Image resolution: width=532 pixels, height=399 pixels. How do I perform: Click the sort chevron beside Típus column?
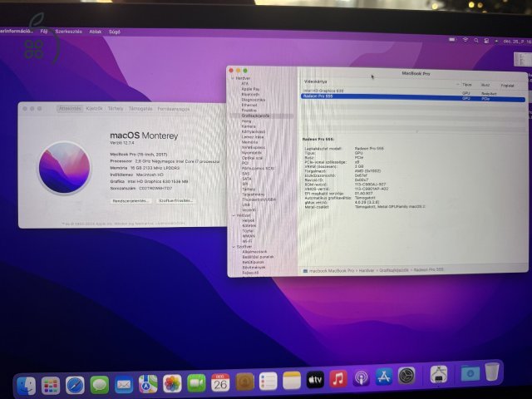click(x=458, y=84)
